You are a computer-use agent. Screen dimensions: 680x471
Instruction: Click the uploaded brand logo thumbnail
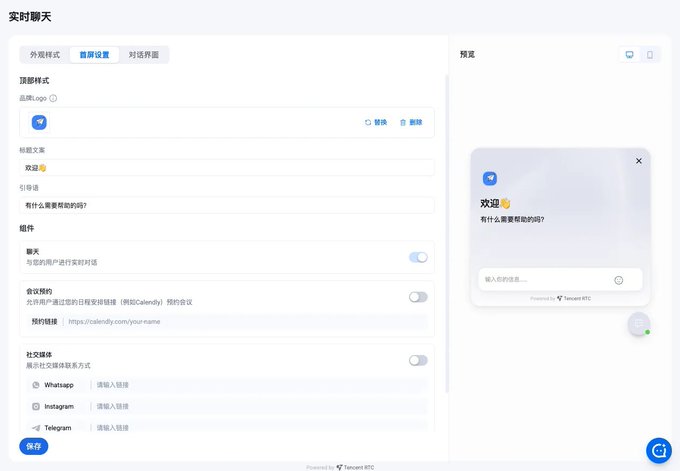39,122
